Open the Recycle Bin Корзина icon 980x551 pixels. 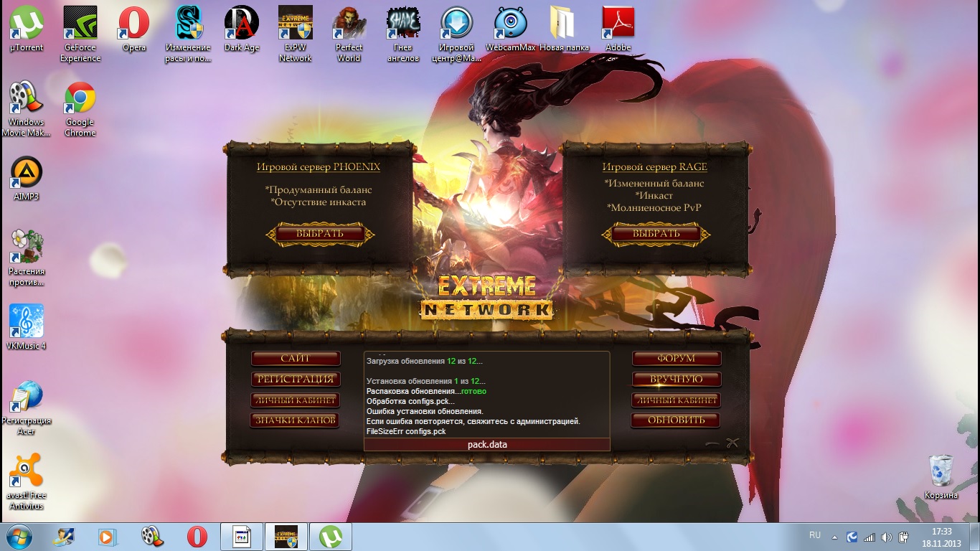pos(941,476)
